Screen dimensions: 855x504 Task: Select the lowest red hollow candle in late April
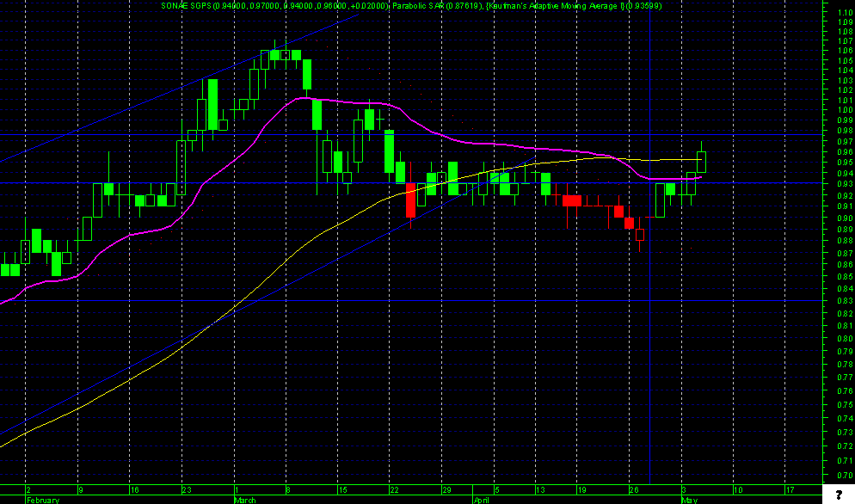pyautogui.click(x=640, y=235)
